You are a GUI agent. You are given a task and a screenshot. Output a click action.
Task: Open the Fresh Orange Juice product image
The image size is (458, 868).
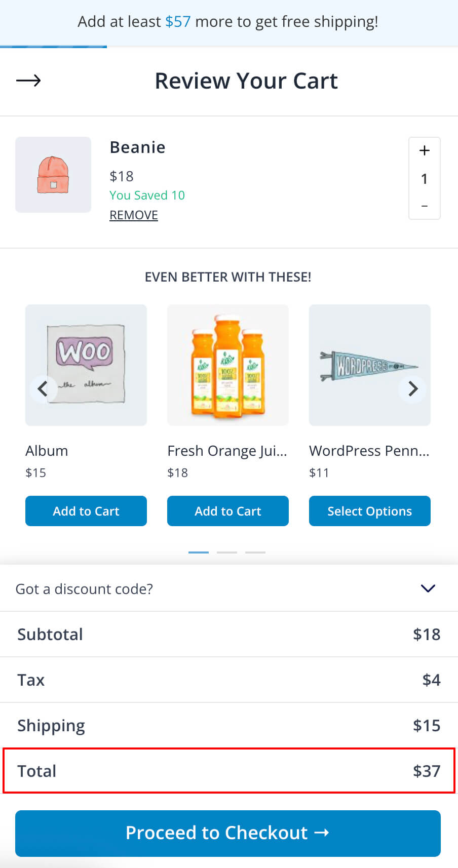(228, 365)
